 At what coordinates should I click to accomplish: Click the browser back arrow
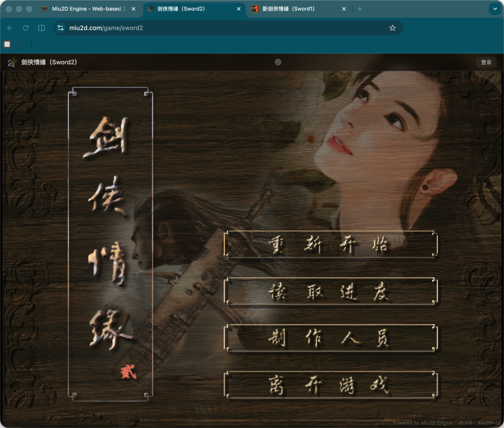[10, 28]
